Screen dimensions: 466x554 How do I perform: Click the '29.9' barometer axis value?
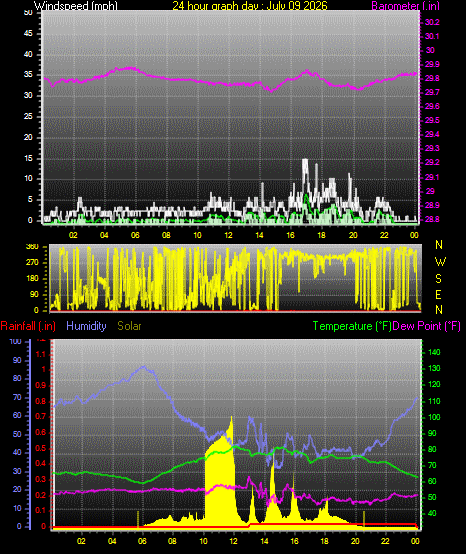(432, 64)
